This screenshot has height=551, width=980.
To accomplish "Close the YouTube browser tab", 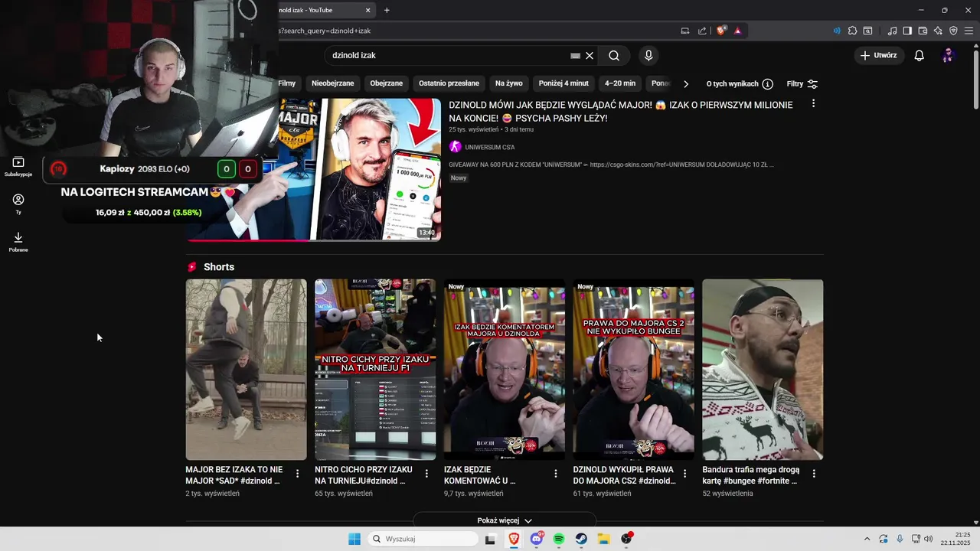I will (x=367, y=10).
